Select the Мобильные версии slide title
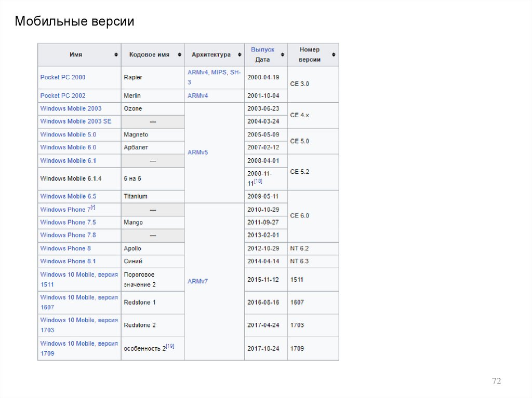This screenshot has width=532, height=398. (x=74, y=21)
